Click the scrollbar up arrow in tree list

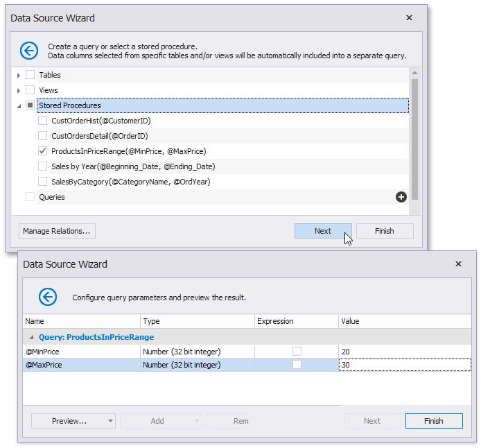point(414,73)
